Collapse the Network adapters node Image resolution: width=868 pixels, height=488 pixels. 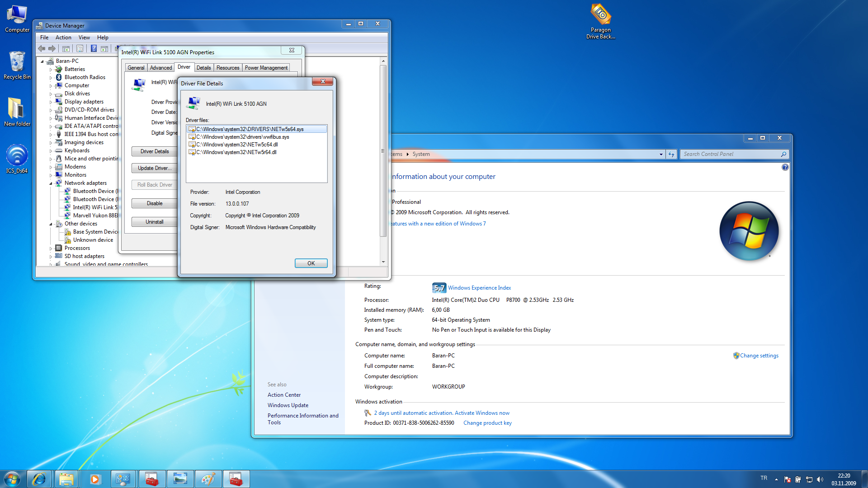tap(51, 183)
